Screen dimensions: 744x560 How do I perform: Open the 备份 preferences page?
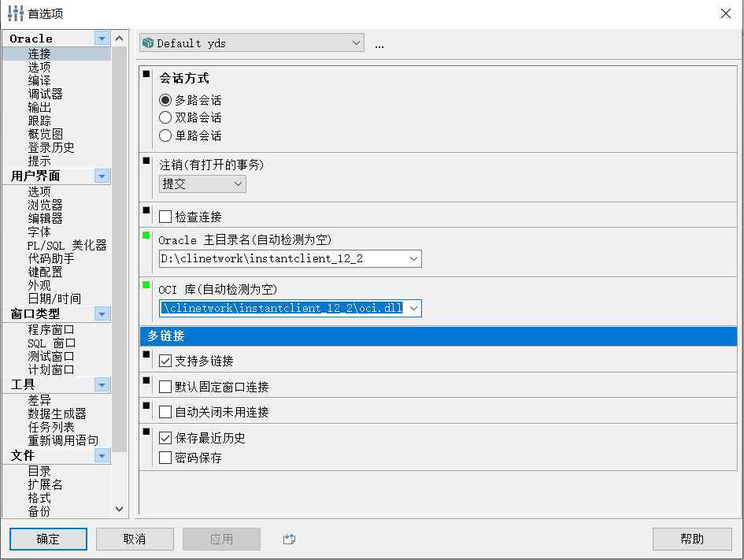coord(39,511)
